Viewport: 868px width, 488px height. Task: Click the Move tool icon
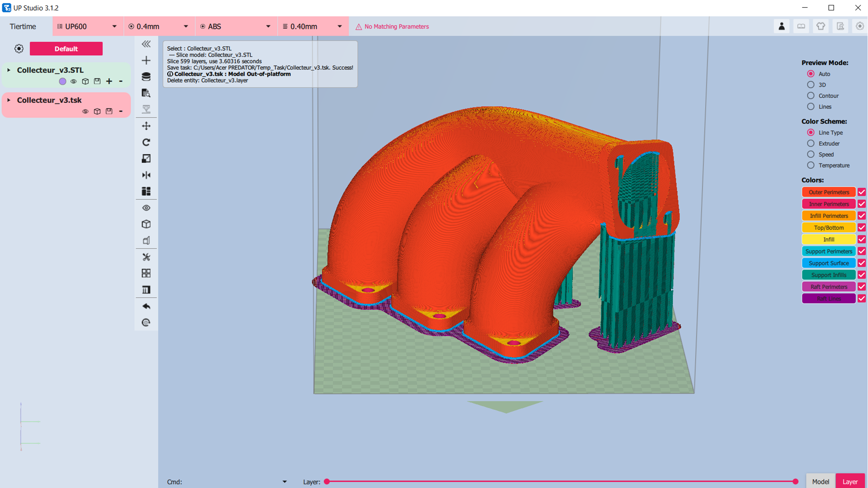tap(146, 126)
